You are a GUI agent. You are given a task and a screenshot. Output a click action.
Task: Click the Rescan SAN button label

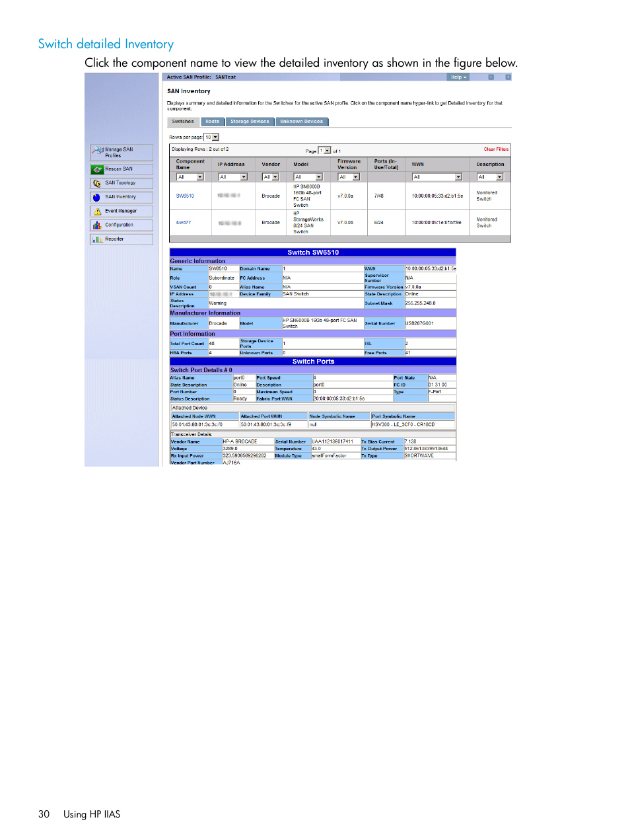point(119,169)
